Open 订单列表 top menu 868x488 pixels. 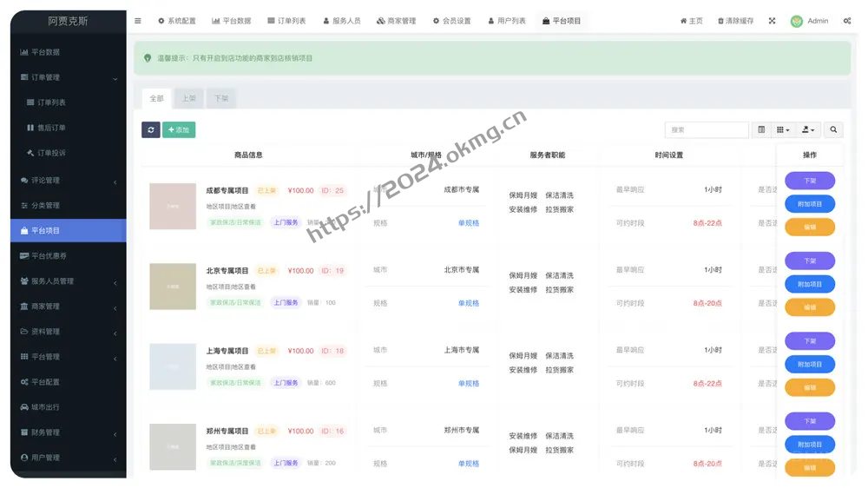tap(286, 21)
